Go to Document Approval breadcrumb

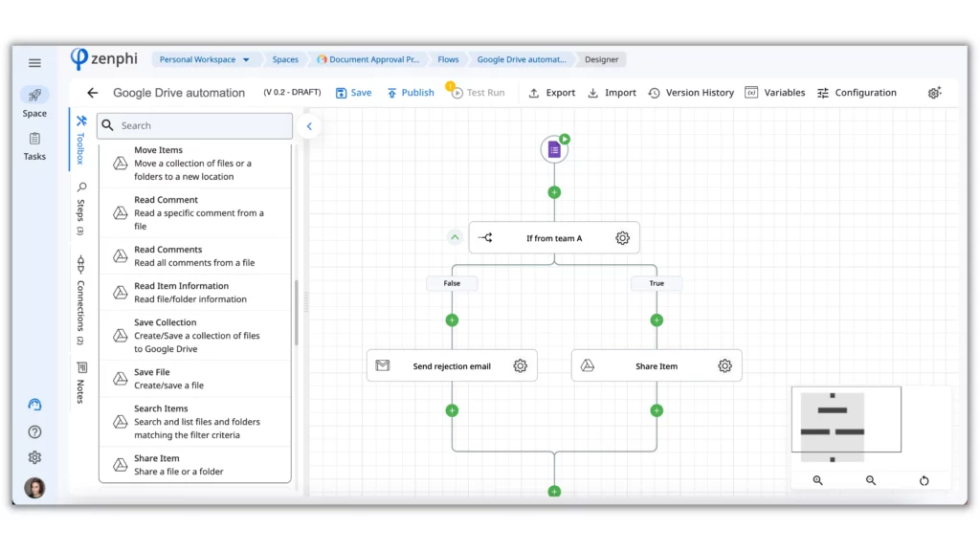(368, 59)
